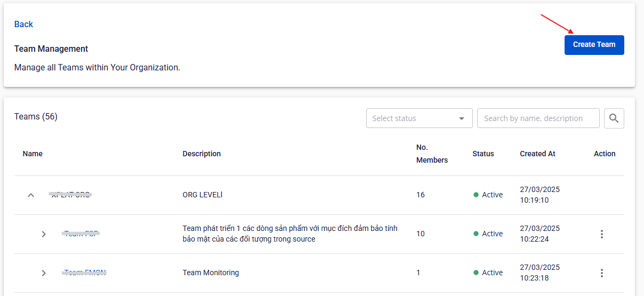Click the Teams (56) list heading
The width and height of the screenshot is (644, 296).
tap(36, 116)
